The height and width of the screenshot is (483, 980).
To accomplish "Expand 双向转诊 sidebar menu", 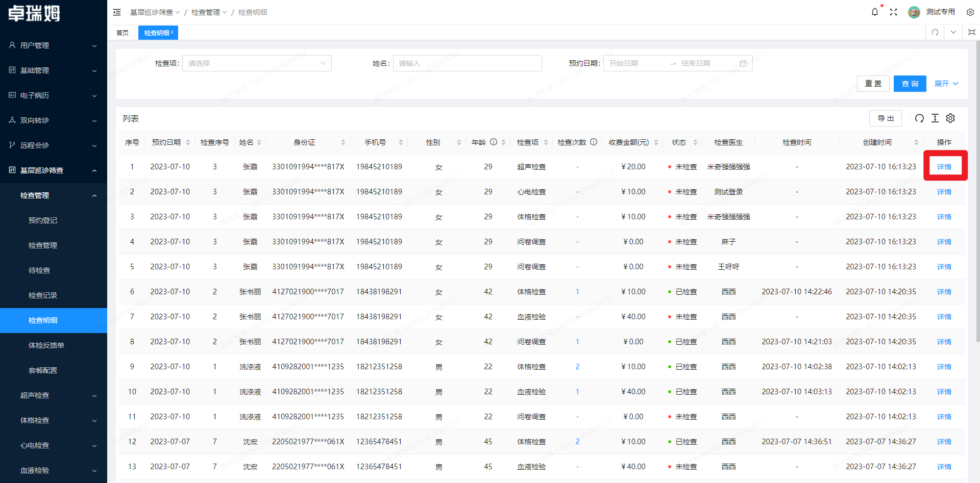I will coord(54,120).
